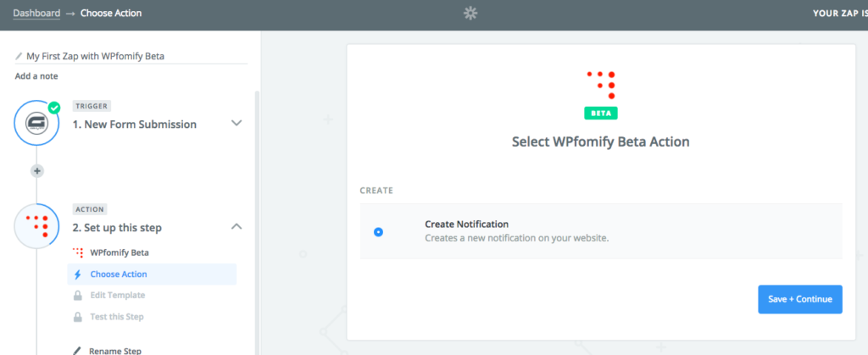Click the lightning bolt Choose Action icon
Viewport: 868px width, 355px height.
point(77,275)
